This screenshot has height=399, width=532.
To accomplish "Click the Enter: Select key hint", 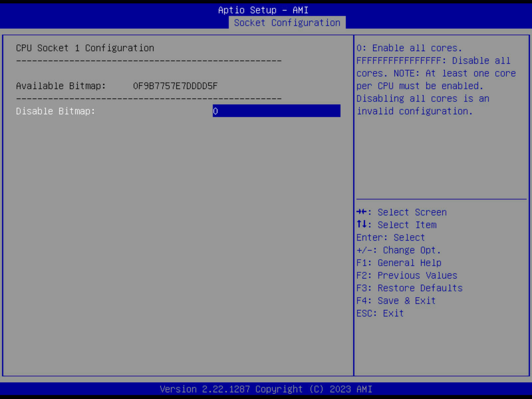I will (x=390, y=237).
